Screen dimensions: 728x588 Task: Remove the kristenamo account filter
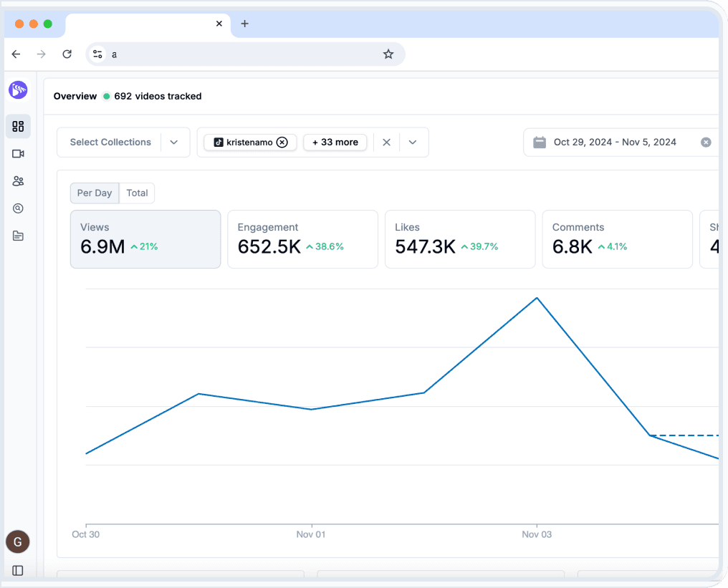click(x=282, y=142)
